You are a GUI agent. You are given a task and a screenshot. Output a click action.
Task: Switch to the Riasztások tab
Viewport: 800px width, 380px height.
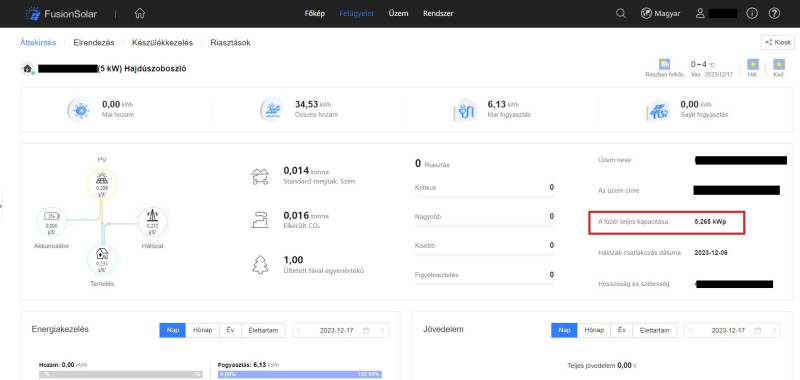[230, 43]
